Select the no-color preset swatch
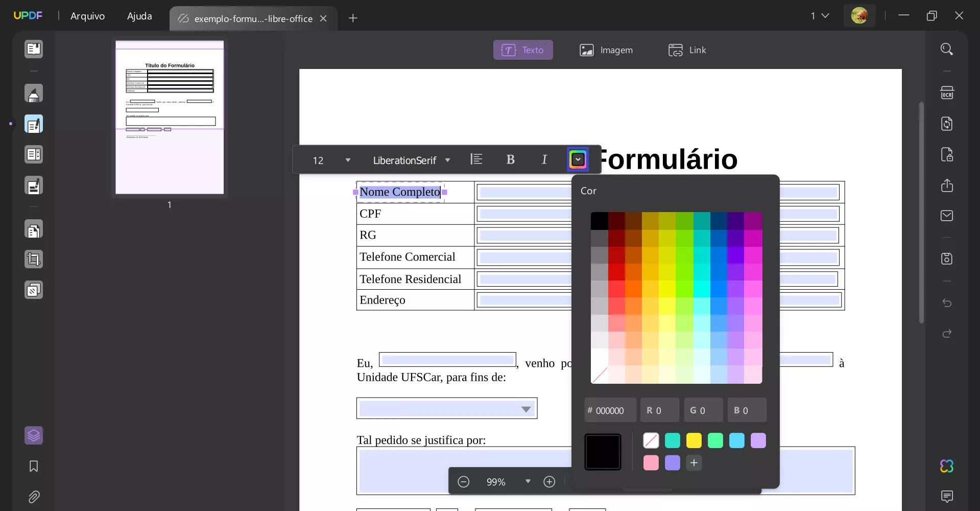The width and height of the screenshot is (980, 511). tap(651, 440)
